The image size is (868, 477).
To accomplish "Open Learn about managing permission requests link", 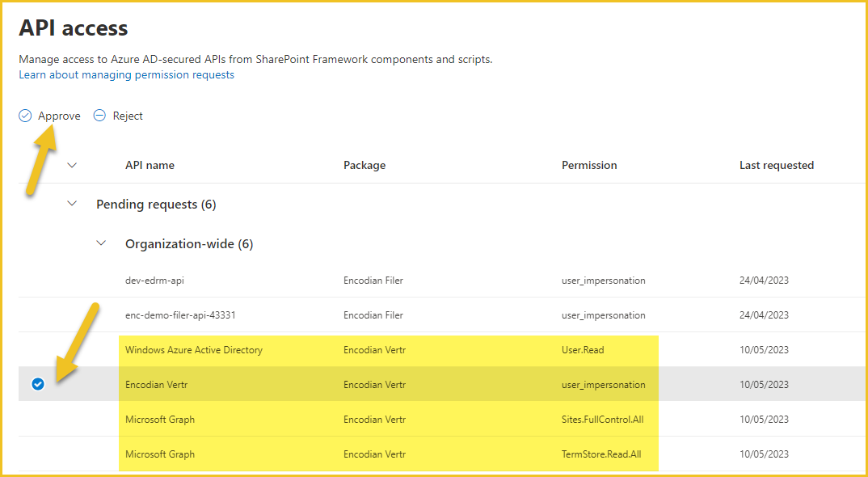I will (126, 75).
